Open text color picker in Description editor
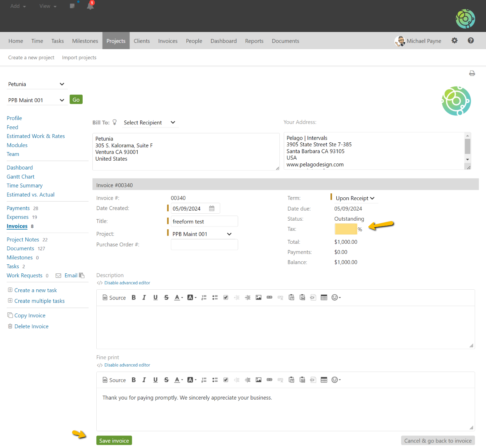 pos(178,297)
